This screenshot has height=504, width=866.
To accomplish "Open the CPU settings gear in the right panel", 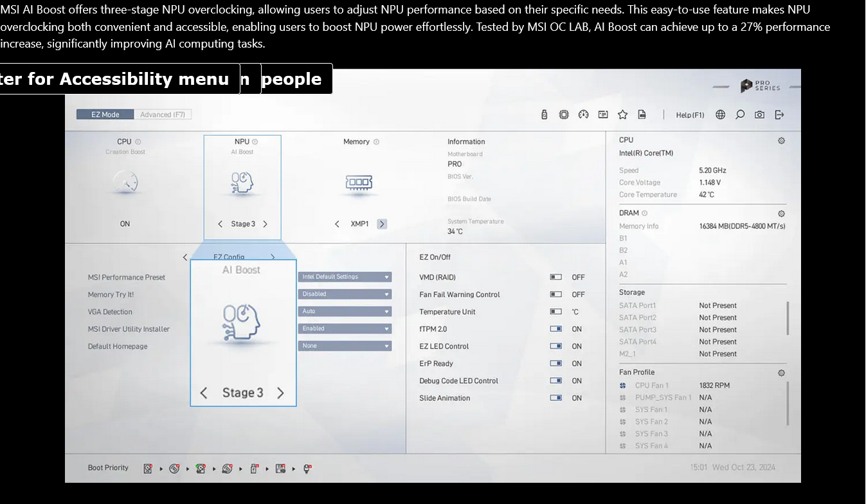I will pos(781,141).
